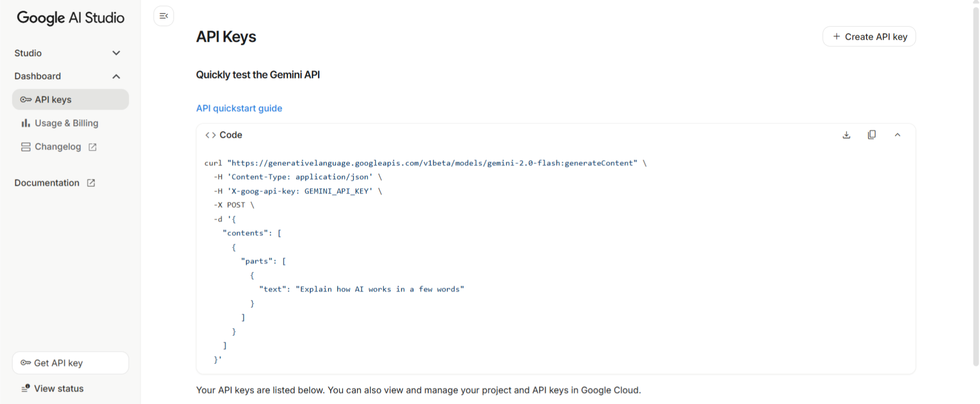
Task: Click the Google AI Studio logo
Action: pos(71,18)
